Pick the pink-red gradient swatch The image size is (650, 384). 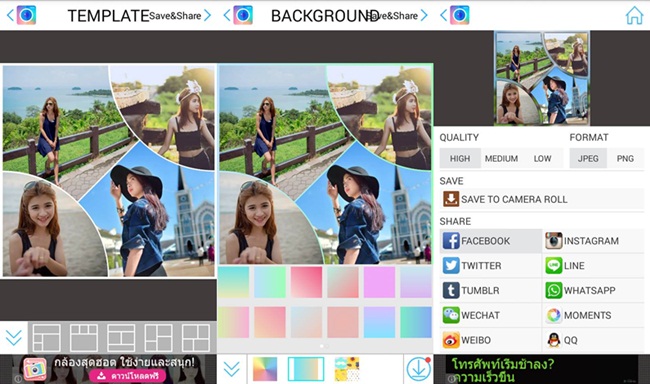pos(306,282)
